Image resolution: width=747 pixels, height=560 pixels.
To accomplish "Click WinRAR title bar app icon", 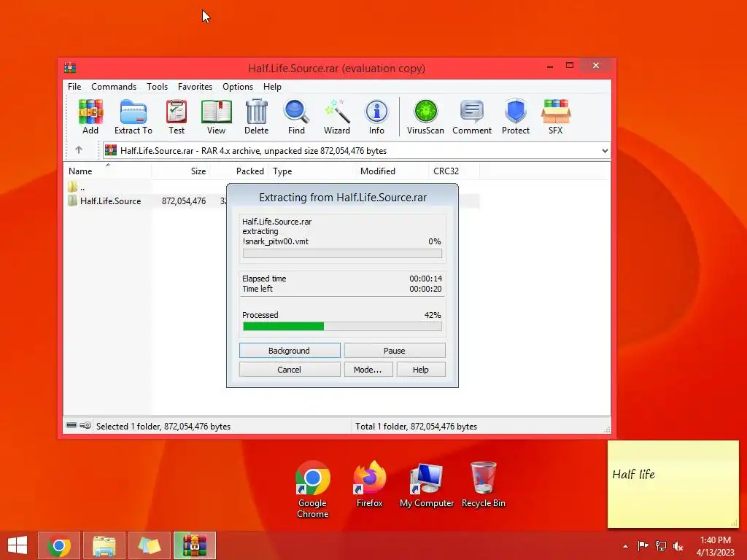I will click(70, 68).
